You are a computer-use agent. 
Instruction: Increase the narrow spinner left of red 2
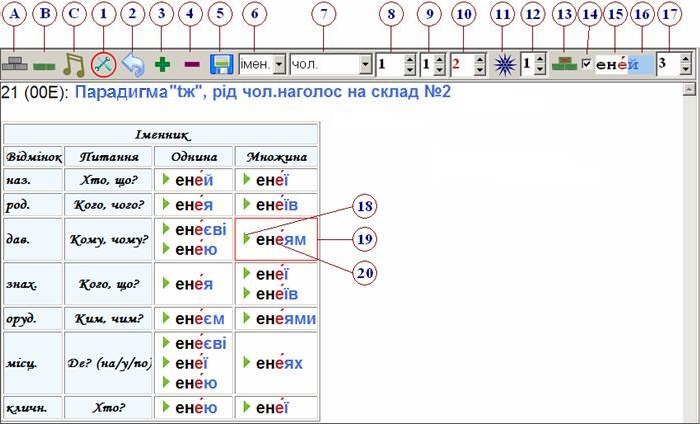pos(439,60)
